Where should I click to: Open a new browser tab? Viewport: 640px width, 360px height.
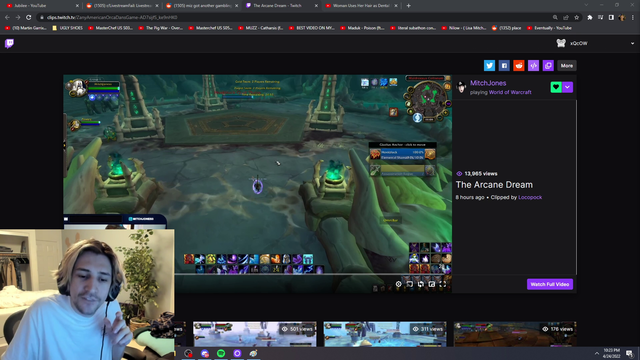tap(409, 6)
